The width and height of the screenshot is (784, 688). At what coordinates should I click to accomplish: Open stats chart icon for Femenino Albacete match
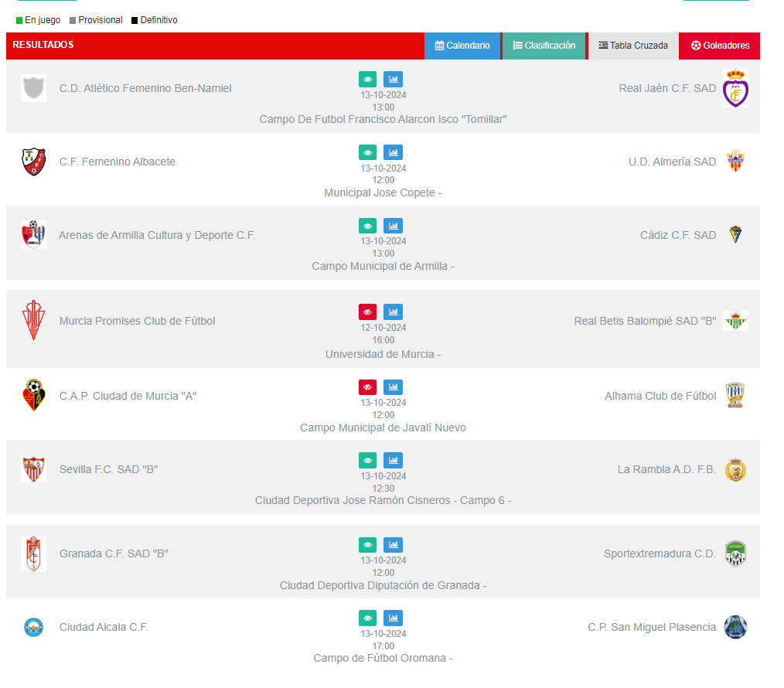click(x=393, y=152)
